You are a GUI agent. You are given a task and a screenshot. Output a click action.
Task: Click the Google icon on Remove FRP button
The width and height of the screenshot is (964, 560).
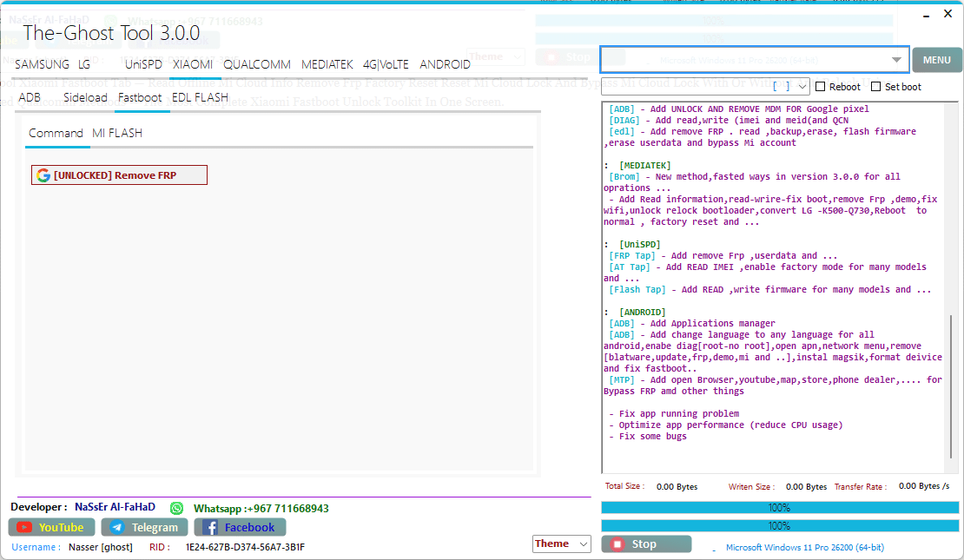[43, 175]
